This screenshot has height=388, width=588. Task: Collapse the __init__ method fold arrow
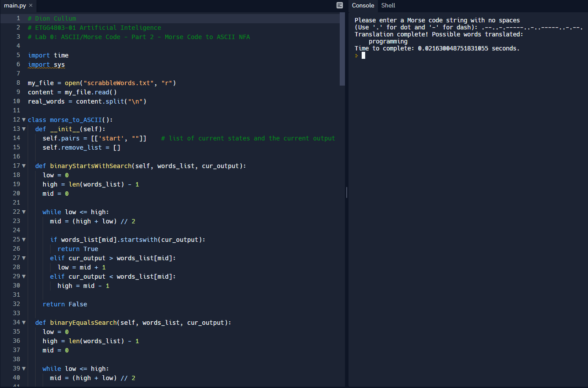tap(24, 129)
